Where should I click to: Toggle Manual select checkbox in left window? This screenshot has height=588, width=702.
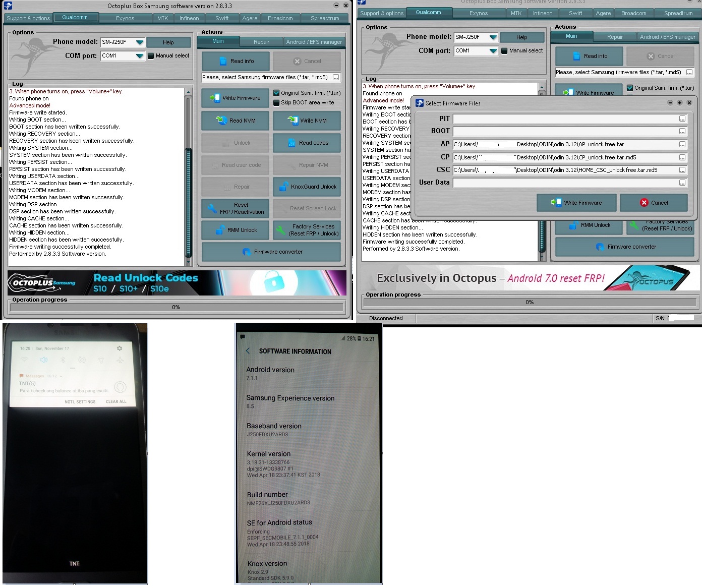point(151,55)
